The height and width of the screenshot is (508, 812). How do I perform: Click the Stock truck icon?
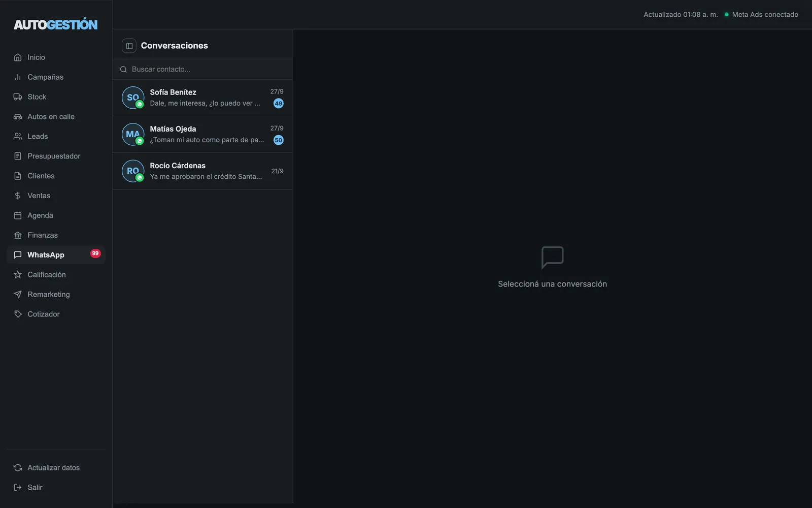(18, 97)
